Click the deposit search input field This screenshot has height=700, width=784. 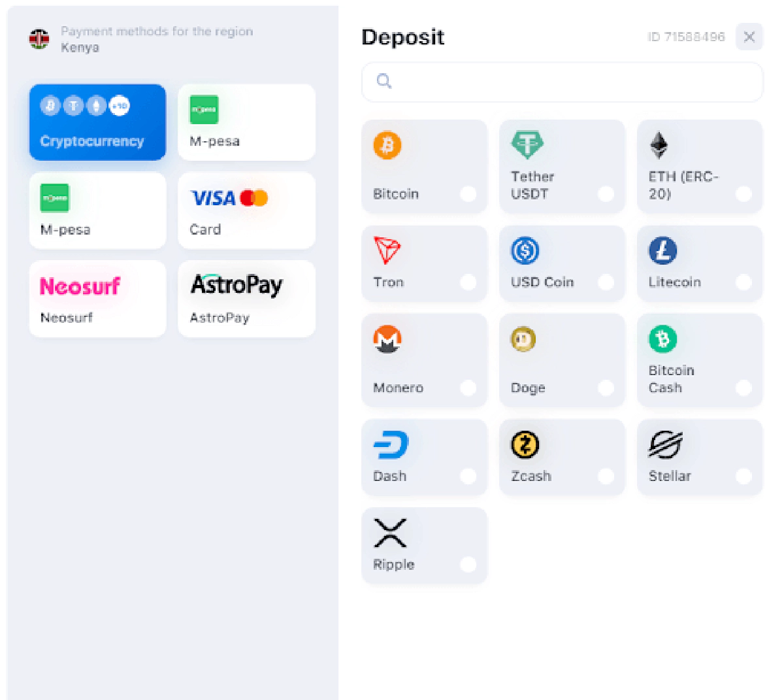pyautogui.click(x=562, y=82)
